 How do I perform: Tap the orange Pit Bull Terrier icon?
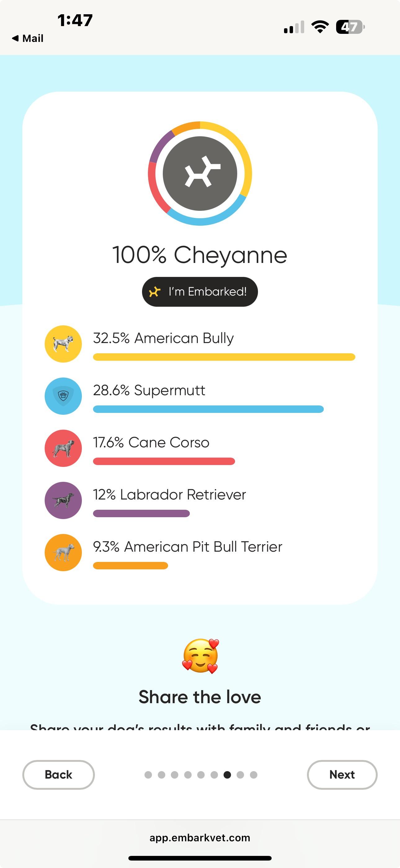click(63, 553)
